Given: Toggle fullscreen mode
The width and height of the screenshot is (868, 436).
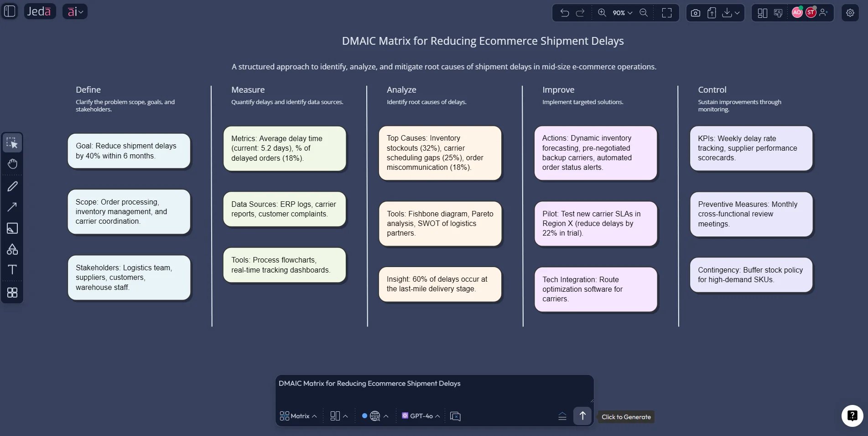Looking at the screenshot, I should point(666,13).
